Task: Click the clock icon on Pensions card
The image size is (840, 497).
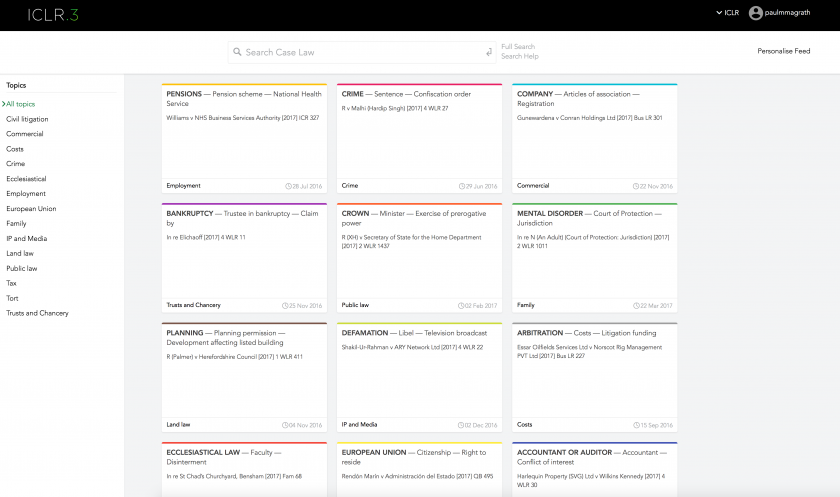Action: [x=286, y=186]
